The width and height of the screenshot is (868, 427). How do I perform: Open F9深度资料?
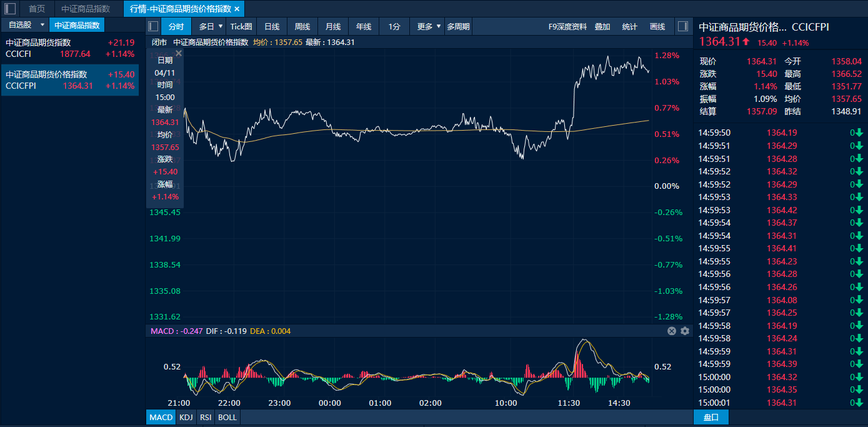[567, 26]
